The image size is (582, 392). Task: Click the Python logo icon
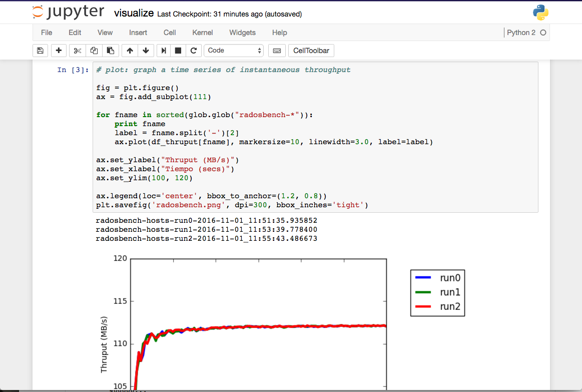pyautogui.click(x=540, y=12)
